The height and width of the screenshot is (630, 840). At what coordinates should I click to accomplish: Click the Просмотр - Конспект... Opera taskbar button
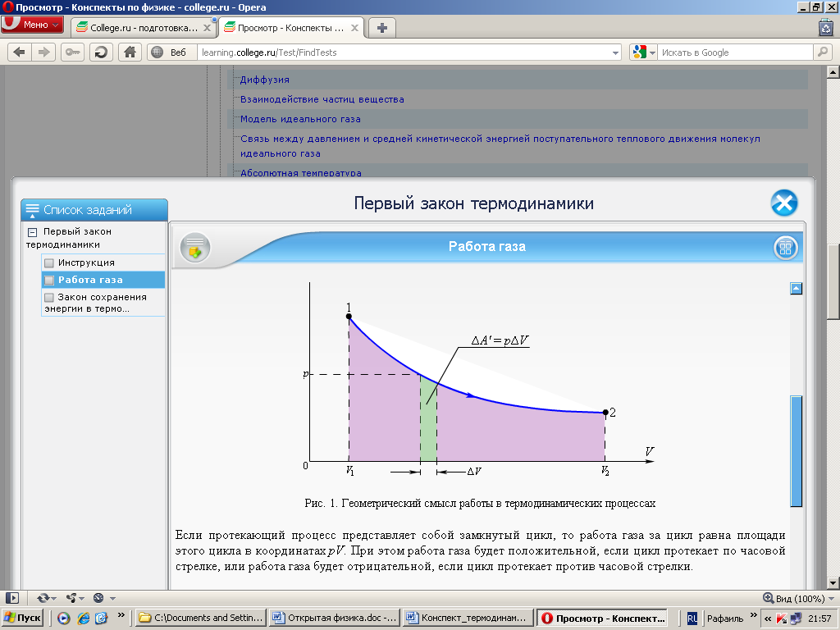[x=602, y=618]
